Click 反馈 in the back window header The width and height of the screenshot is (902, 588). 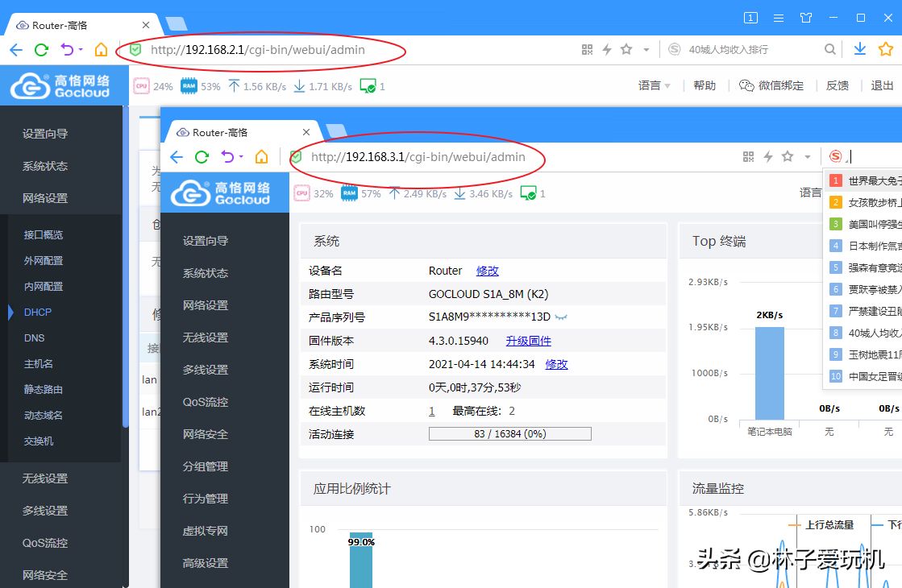pos(838,85)
